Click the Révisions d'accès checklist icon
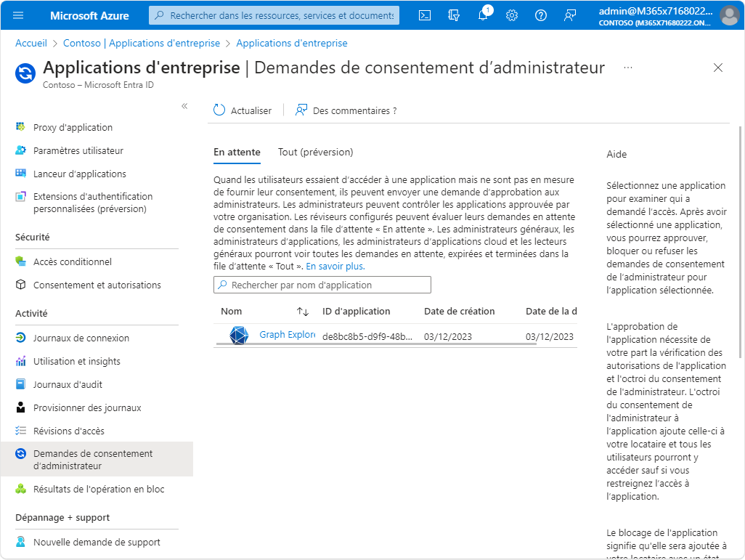The height and width of the screenshot is (560, 745). [x=20, y=430]
